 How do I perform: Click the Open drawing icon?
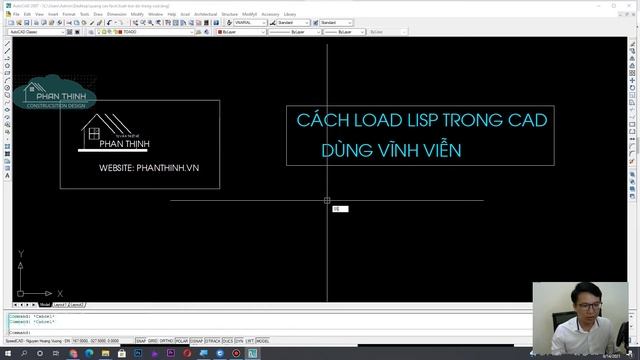(19, 23)
